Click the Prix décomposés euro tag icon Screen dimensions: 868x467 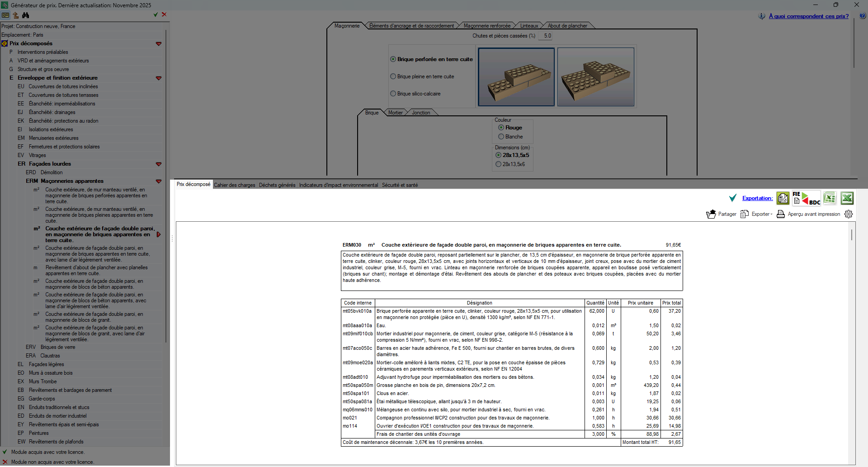pyautogui.click(x=5, y=43)
